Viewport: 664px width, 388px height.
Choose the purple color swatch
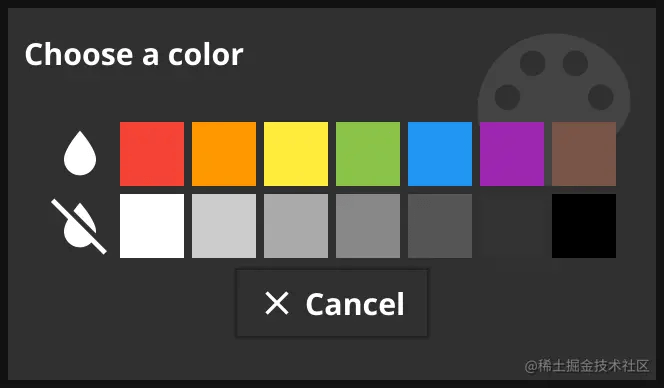point(512,154)
